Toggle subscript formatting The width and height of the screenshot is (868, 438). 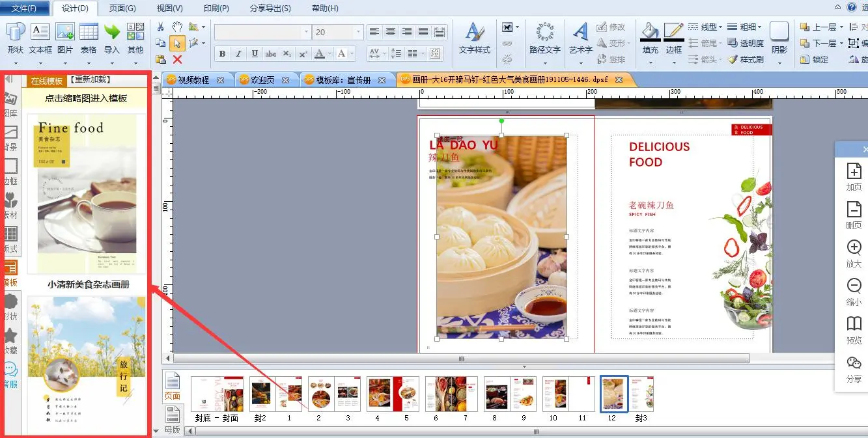[x=287, y=54]
